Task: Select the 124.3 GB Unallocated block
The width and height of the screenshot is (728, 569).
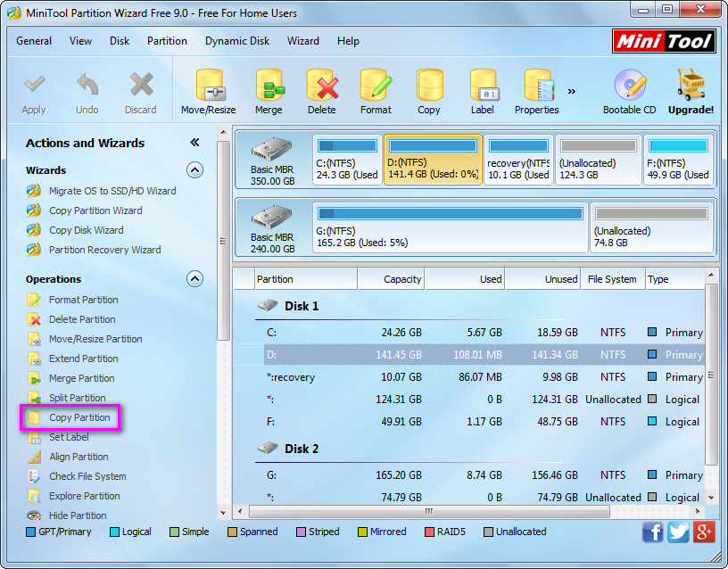Action: 599,161
